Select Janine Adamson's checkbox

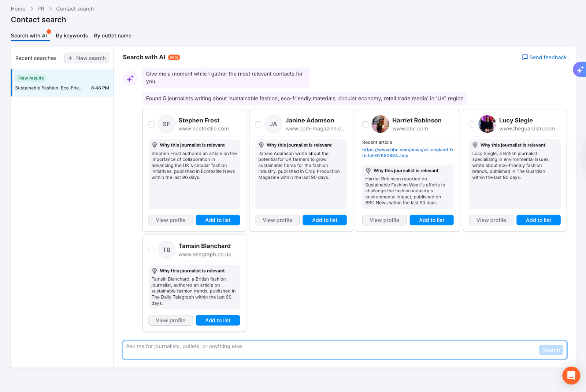258,124
